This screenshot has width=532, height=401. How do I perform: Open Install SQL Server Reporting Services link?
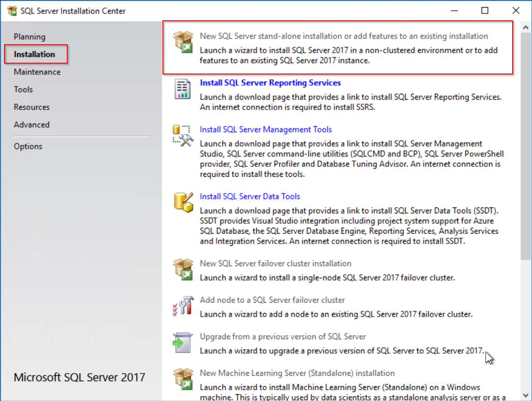pyautogui.click(x=270, y=83)
